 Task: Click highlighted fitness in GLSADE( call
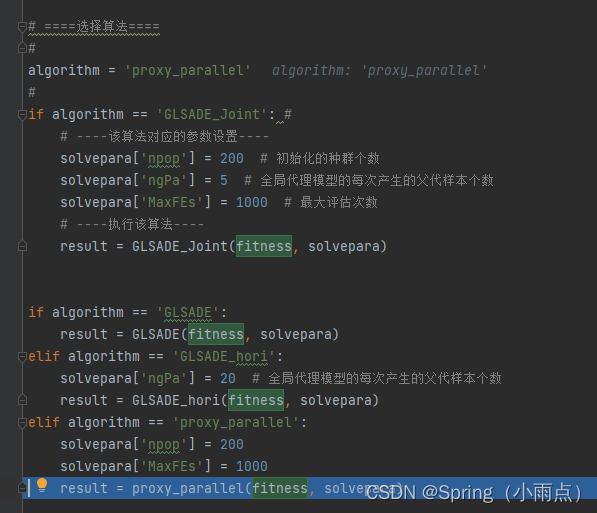point(216,334)
